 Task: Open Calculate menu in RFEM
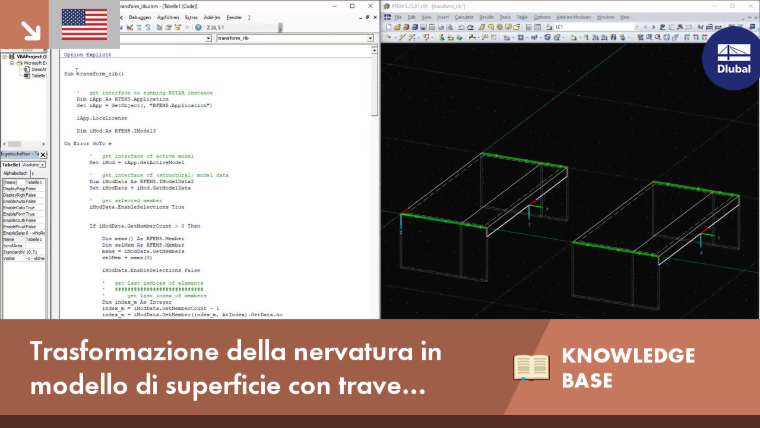[464, 17]
